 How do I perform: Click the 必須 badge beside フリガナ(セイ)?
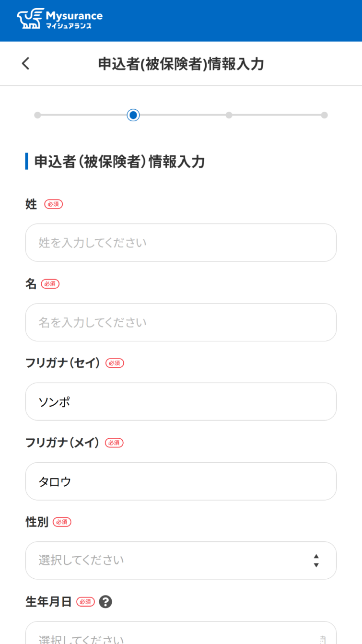pyautogui.click(x=115, y=363)
